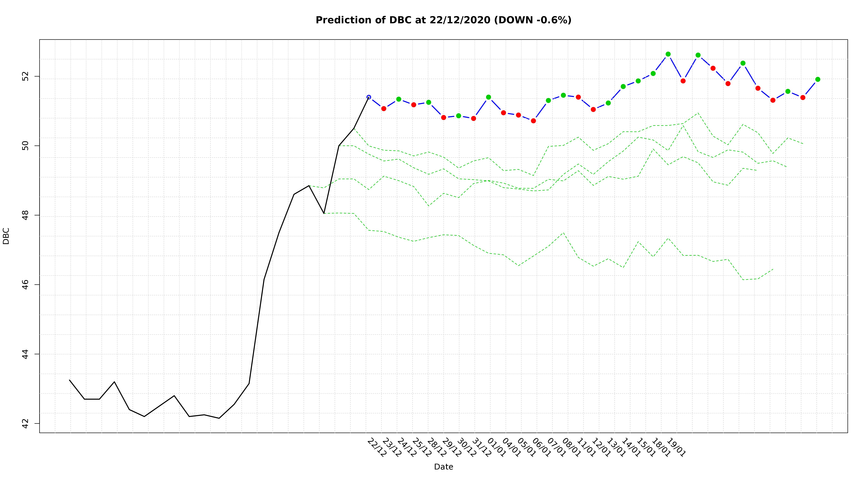Click the last green dot on the blue line

point(818,80)
